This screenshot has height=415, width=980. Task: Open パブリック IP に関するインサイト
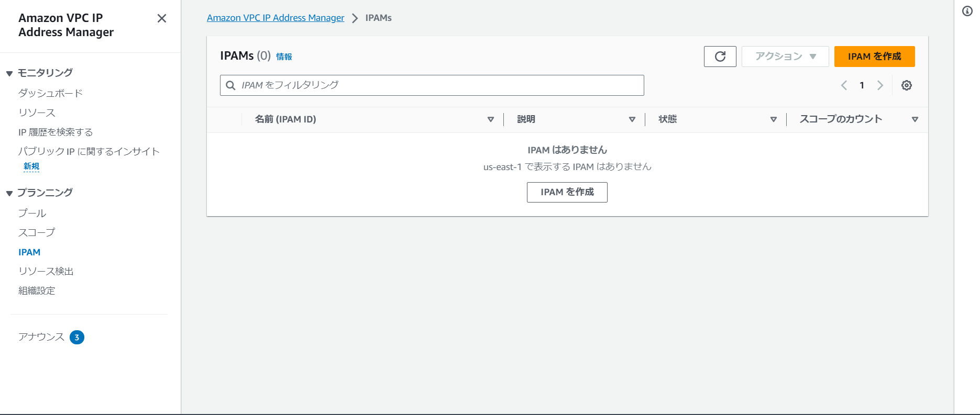[x=89, y=151]
